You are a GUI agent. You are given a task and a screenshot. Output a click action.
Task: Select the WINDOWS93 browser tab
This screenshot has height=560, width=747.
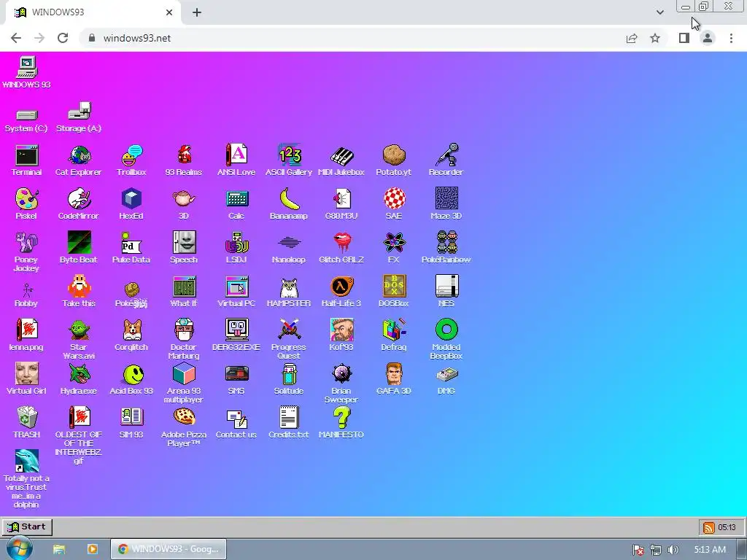[93, 12]
